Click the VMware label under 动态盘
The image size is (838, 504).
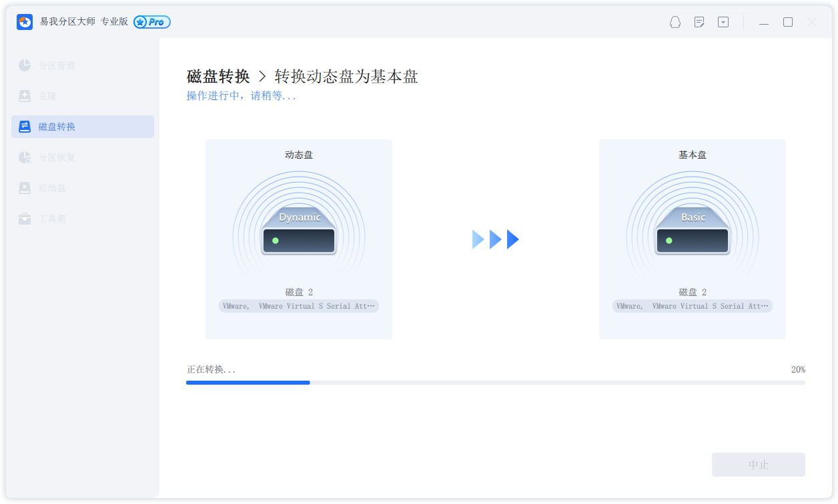coord(299,306)
